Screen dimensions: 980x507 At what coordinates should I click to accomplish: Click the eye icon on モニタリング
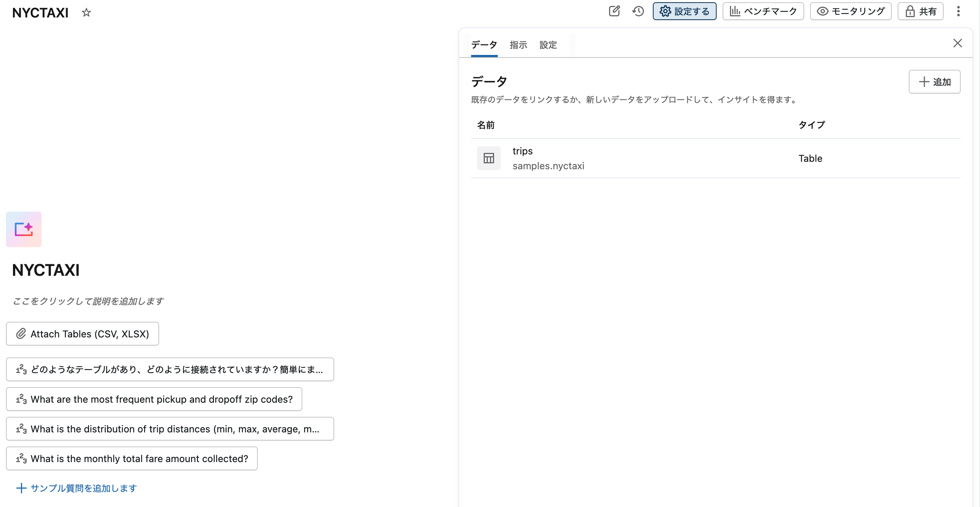tap(822, 12)
